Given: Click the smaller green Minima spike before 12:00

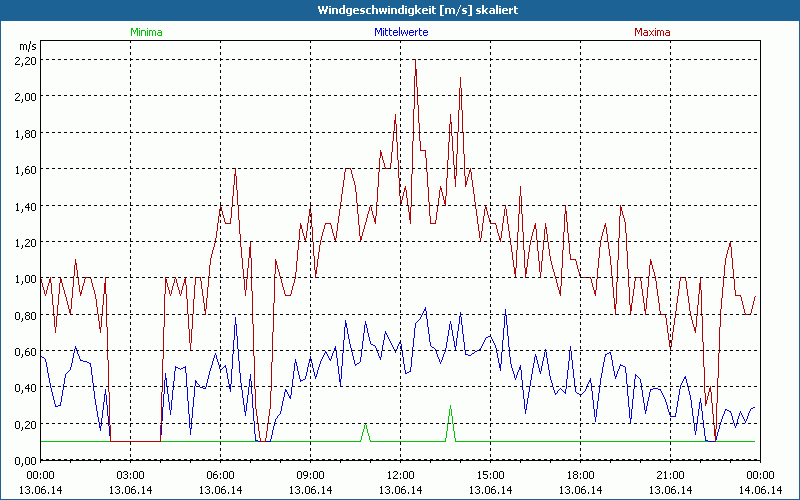Looking at the screenshot, I should coord(365,428).
